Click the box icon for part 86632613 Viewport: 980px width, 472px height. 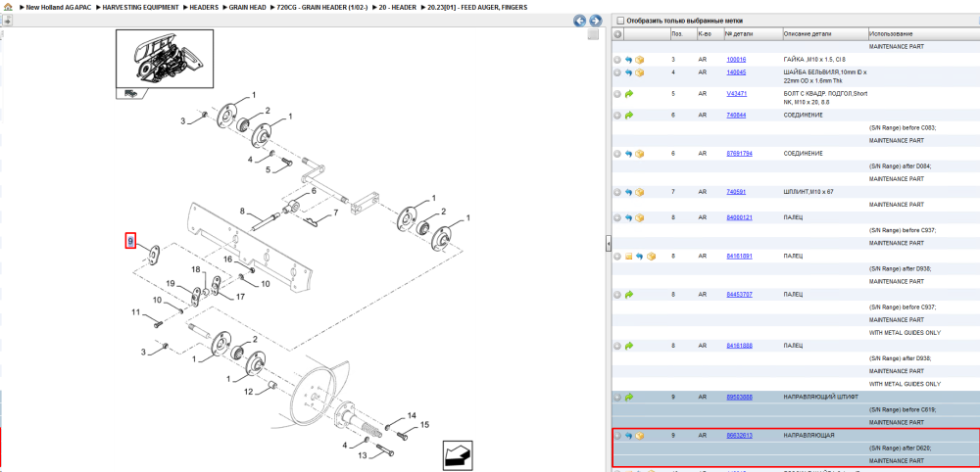point(640,435)
